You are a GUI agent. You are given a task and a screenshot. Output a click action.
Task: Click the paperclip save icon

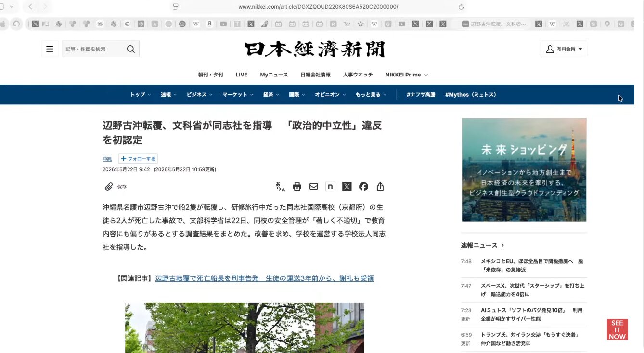(x=109, y=187)
